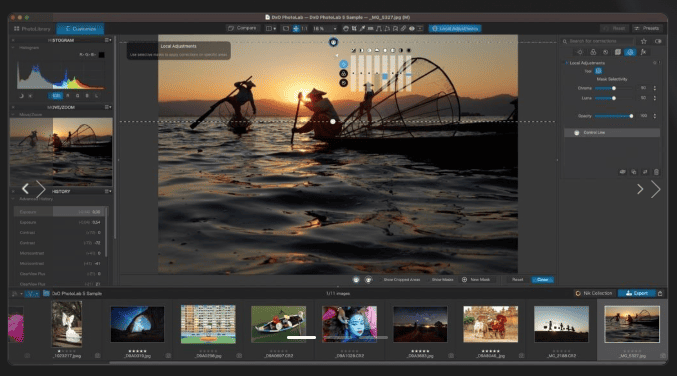Set zoom to 1:1
677x376 pixels.
click(304, 28)
